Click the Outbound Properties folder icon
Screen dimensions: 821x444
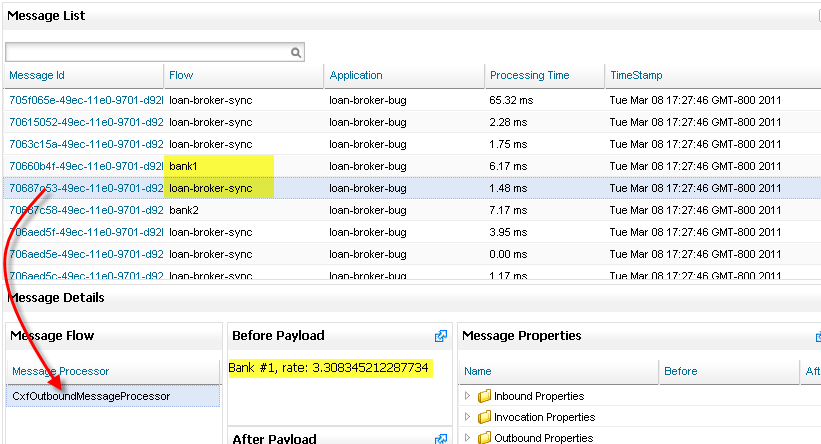pos(484,438)
